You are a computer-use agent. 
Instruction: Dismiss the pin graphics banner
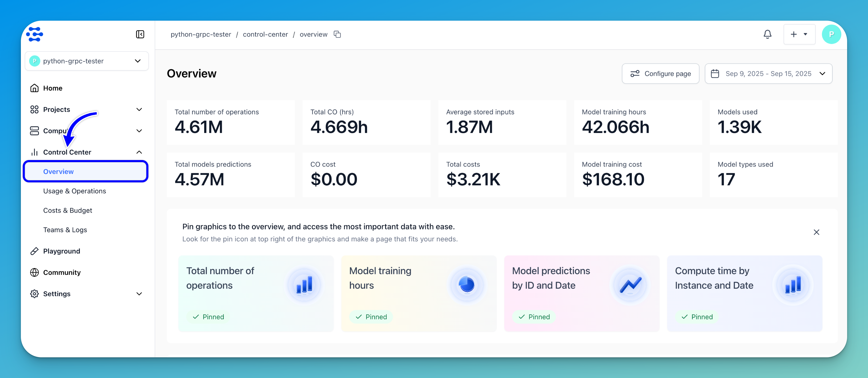[816, 232]
